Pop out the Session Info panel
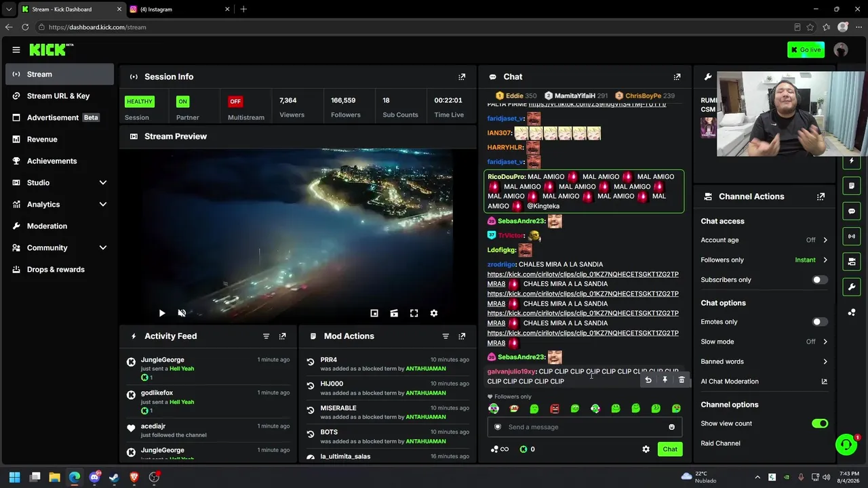This screenshot has height=488, width=868. (x=462, y=77)
